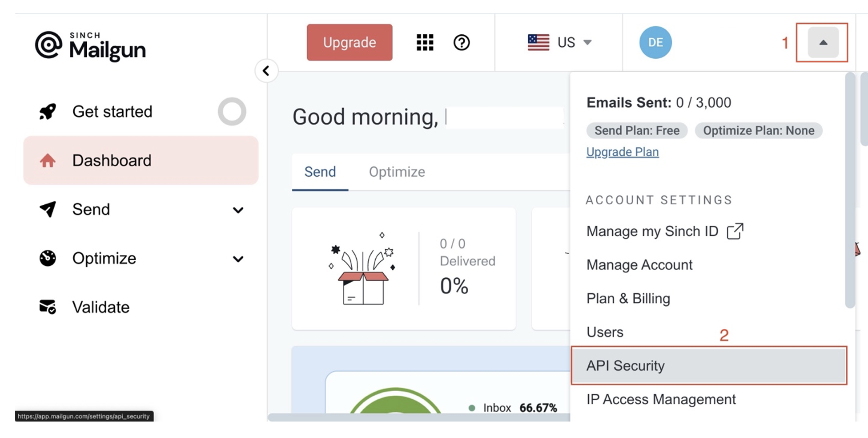Click the Emails Sent 0 / 3,000 text

pos(659,102)
